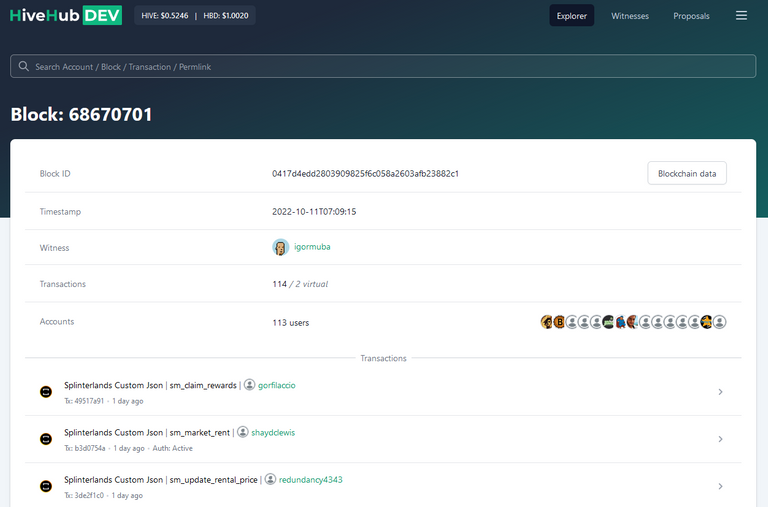Click the 'Block: 68670701' heading
Screen dimensions: 768x507
pos(81,115)
